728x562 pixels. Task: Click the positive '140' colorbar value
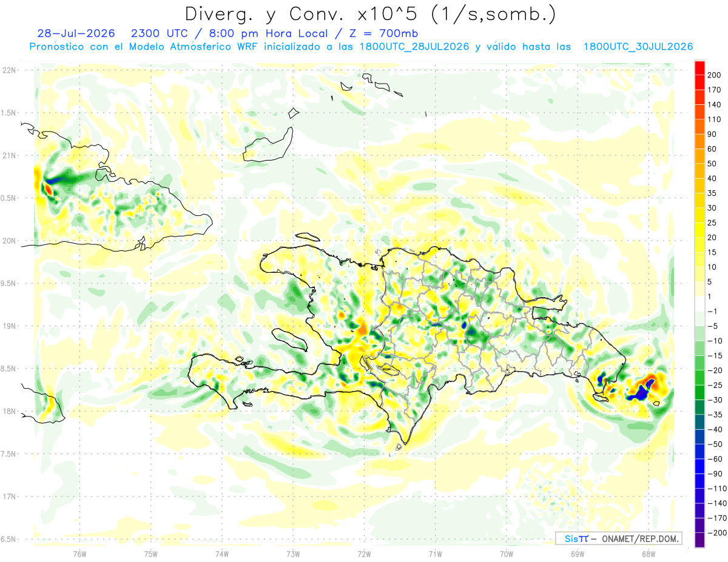(x=715, y=105)
